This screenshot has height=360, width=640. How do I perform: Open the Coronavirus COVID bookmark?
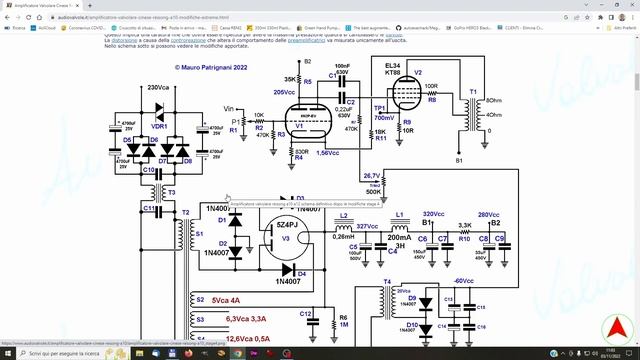pos(83,28)
